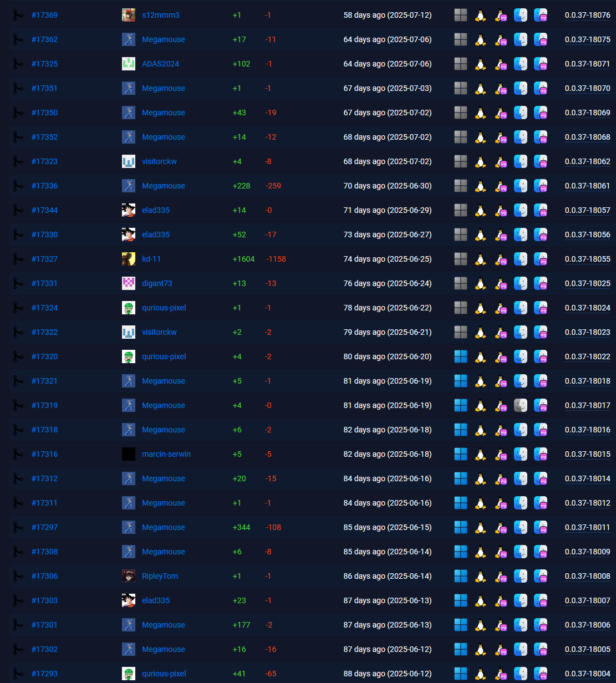Click the greyed macOS icon in row #17319

[x=521, y=405]
